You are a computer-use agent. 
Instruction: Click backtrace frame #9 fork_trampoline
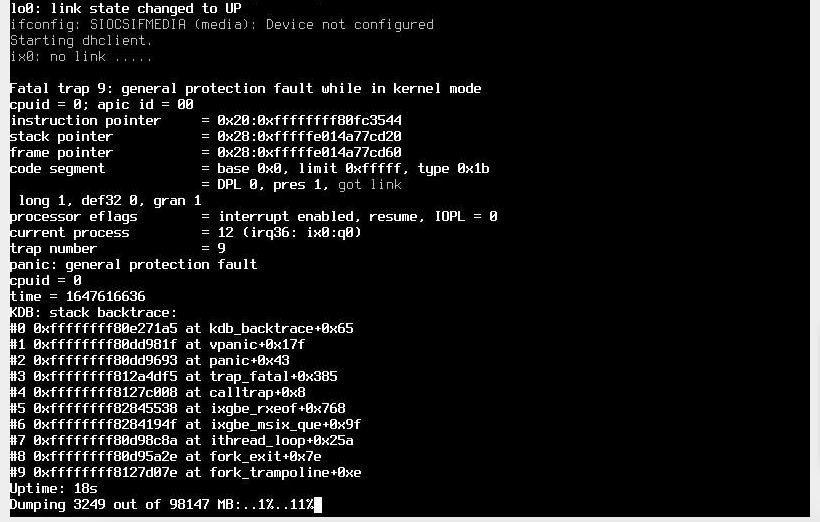pyautogui.click(x=185, y=472)
